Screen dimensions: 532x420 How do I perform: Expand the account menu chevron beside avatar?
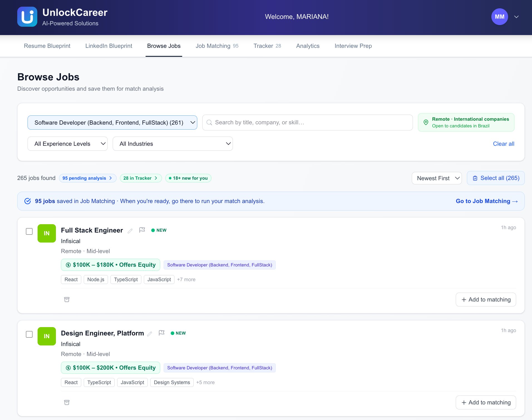[516, 17]
